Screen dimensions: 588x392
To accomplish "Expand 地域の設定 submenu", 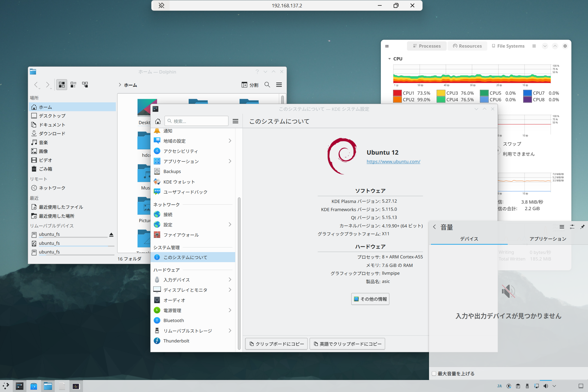I will click(230, 141).
